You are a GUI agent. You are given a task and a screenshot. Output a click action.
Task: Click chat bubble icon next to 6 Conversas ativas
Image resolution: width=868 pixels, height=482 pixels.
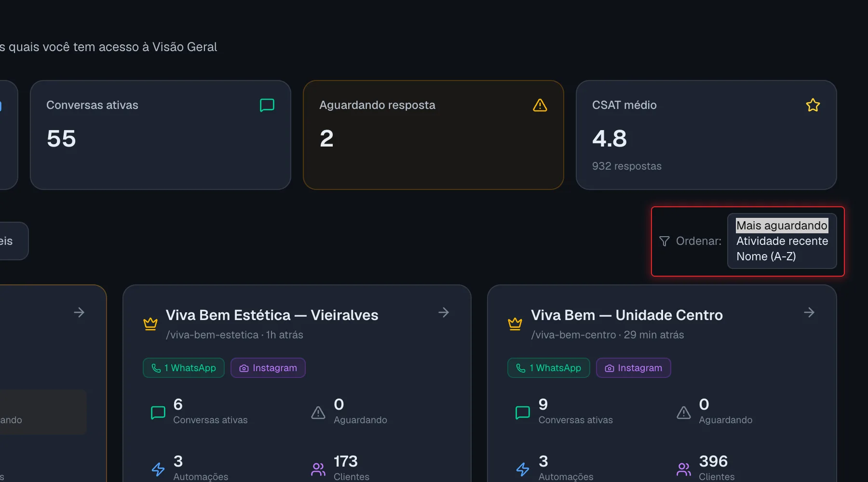click(158, 413)
